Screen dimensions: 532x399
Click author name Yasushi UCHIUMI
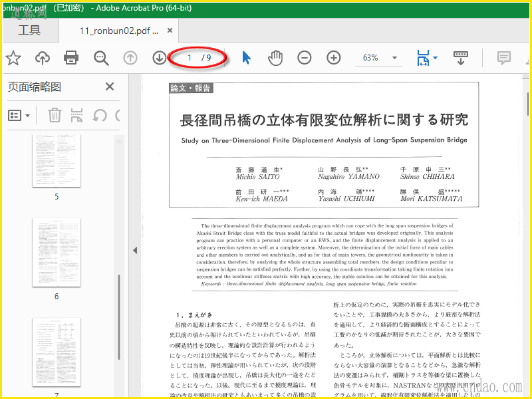[x=346, y=199]
